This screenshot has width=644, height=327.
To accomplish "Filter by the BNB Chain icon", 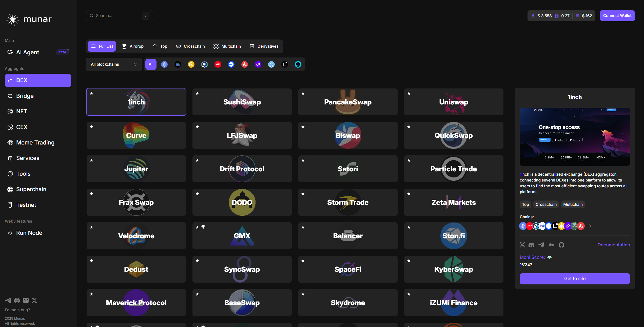I will point(191,64).
